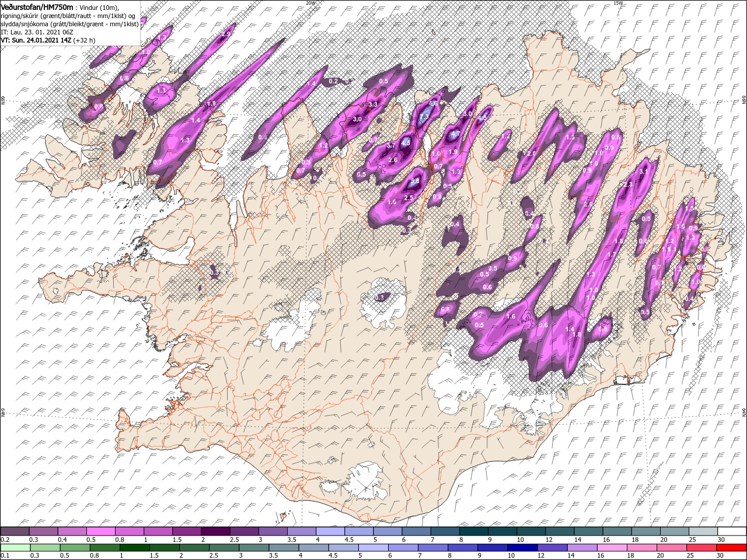Click the 'IT: Lau. 23. 01. 2021 06Z' line

point(36,32)
